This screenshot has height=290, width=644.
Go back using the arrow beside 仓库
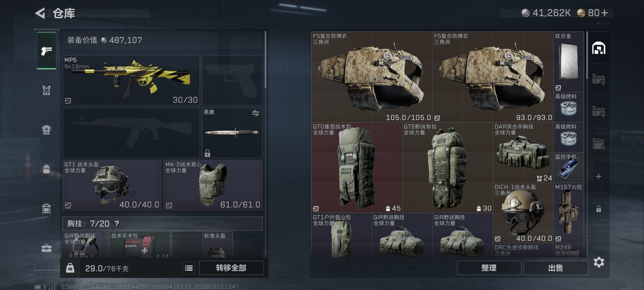pos(40,13)
